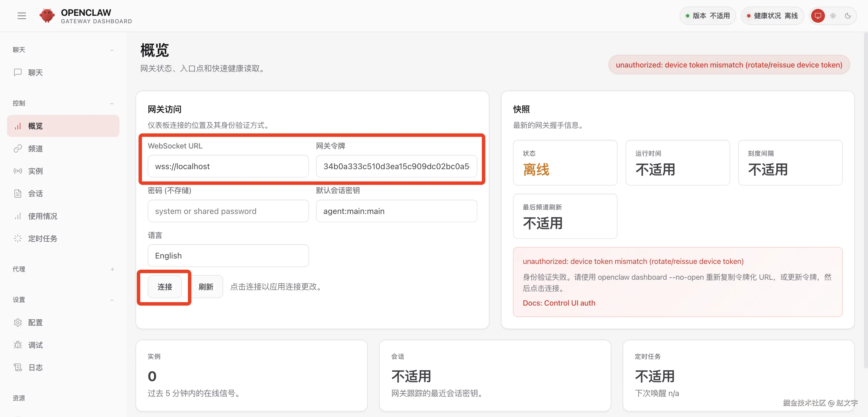Toggle the sidebar with hamburger menu
The width and height of the screenshot is (868, 417).
[22, 16]
